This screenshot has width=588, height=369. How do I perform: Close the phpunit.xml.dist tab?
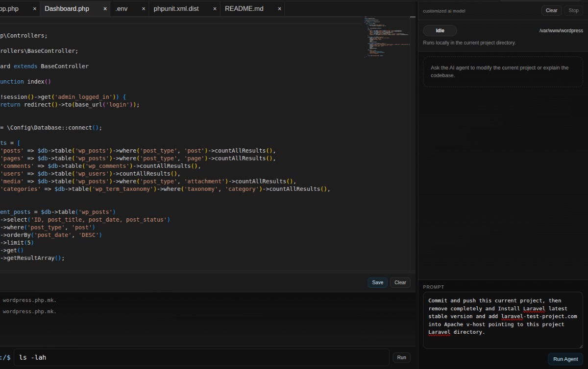pyautogui.click(x=214, y=9)
